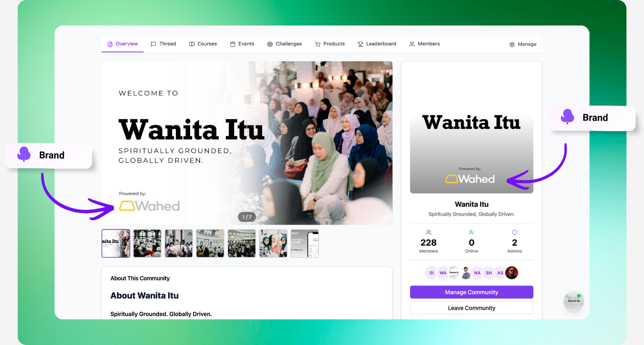Click the Thread chat bubble icon
Image resolution: width=644 pixels, height=345 pixels.
(x=153, y=44)
